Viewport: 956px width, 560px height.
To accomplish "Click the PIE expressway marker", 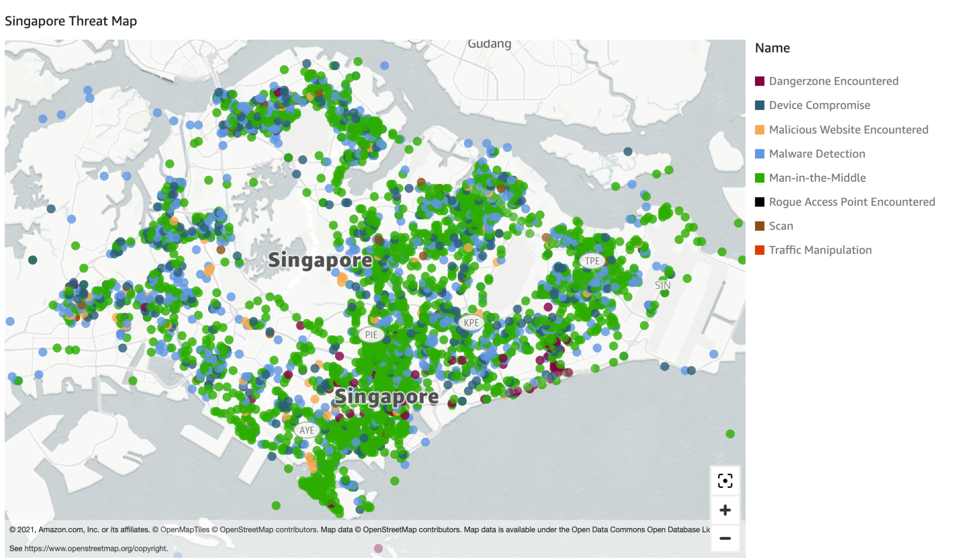I will pyautogui.click(x=371, y=335).
